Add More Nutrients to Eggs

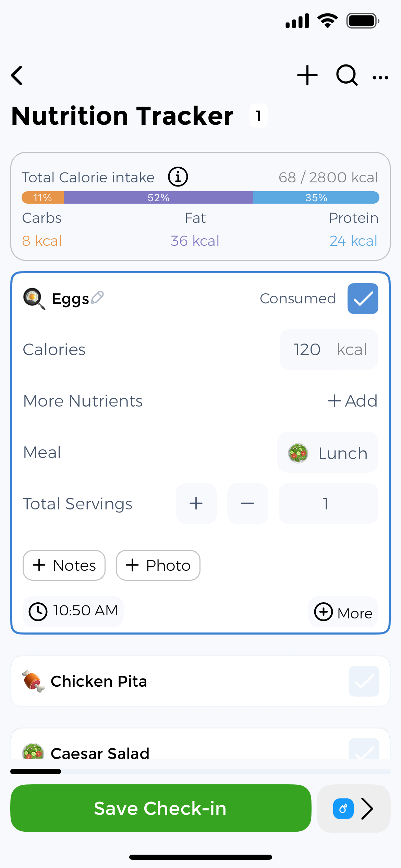[353, 401]
